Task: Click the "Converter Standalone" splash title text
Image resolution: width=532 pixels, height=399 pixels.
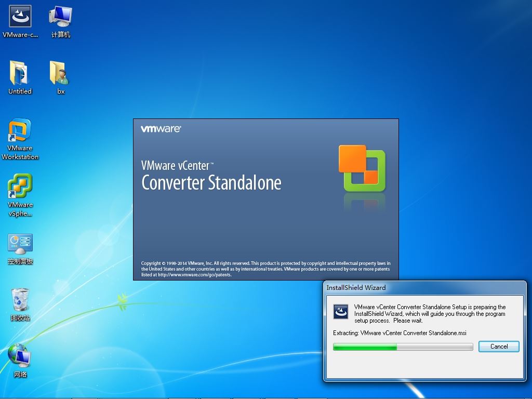Action: point(211,183)
